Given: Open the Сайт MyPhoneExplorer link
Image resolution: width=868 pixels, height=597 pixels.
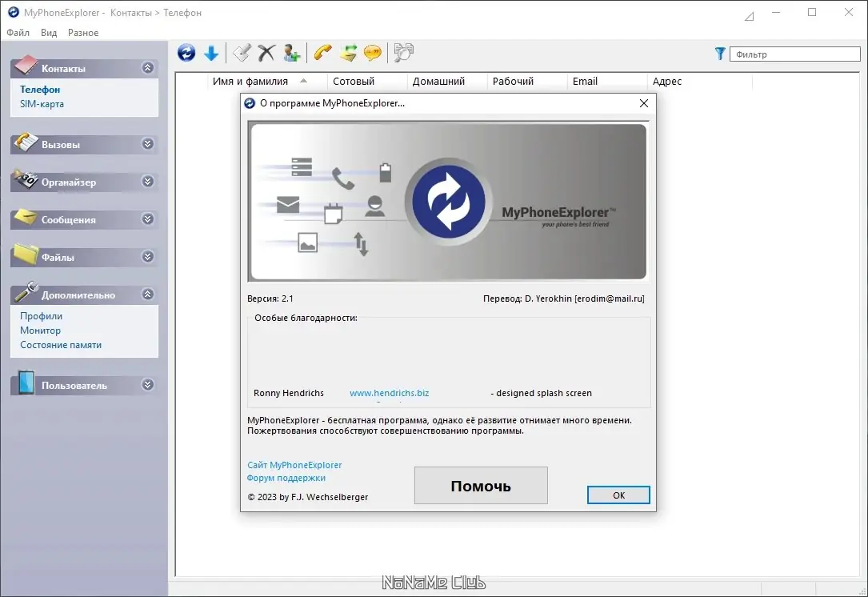Looking at the screenshot, I should tap(294, 465).
